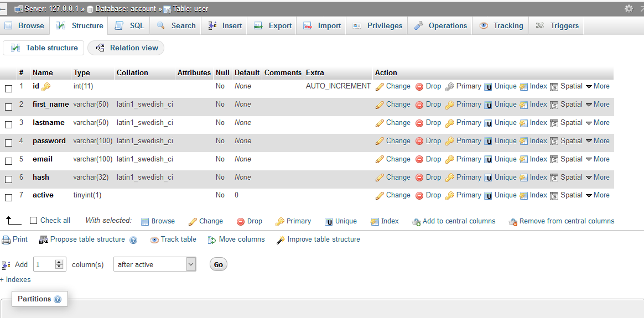Click the Primary key icon for the lastname row
This screenshot has width=644, height=318.
450,123
